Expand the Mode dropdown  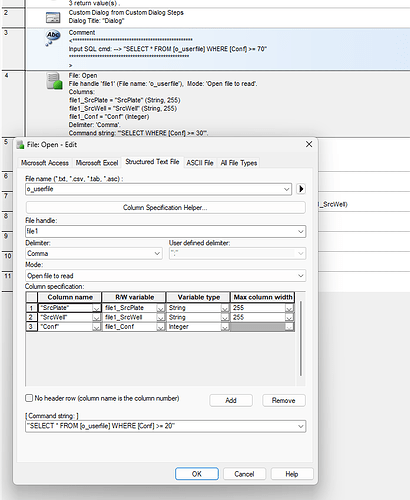(x=300, y=276)
